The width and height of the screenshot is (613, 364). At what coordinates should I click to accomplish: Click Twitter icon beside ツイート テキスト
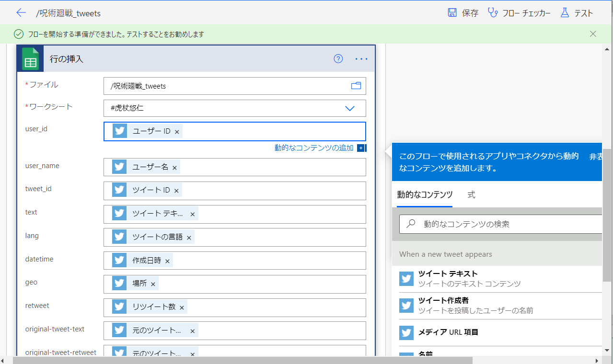coord(406,279)
